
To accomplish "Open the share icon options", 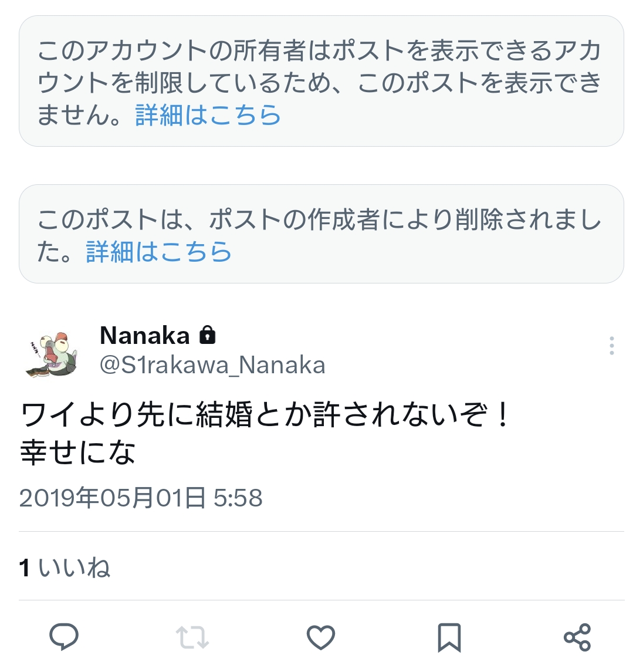I will point(577,637).
